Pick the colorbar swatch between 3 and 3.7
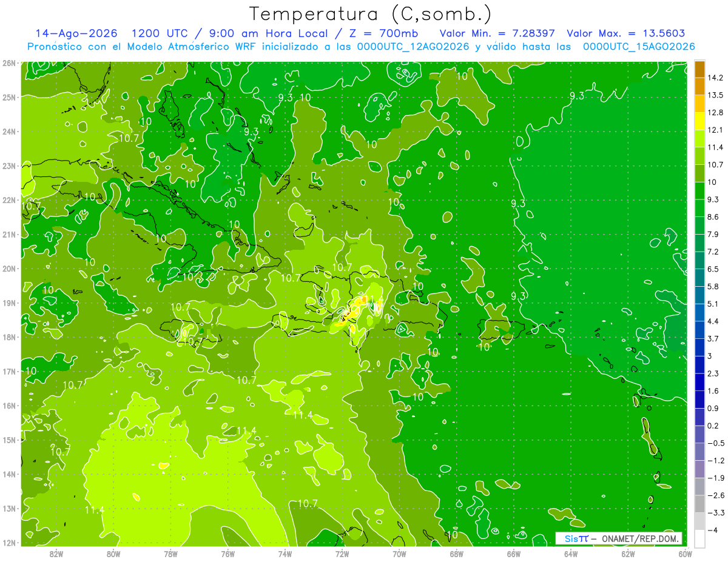Viewport: 728px width, 562px height. tap(699, 347)
